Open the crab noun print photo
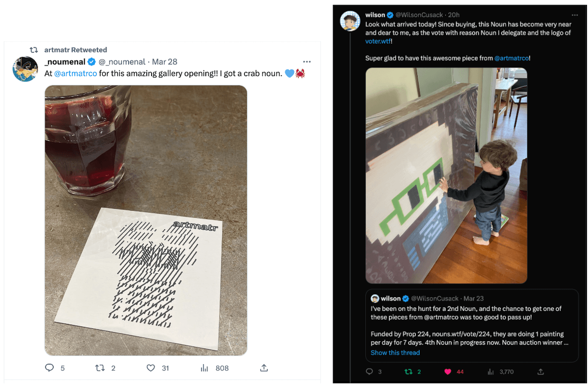The width and height of the screenshot is (588, 391). coord(146,220)
